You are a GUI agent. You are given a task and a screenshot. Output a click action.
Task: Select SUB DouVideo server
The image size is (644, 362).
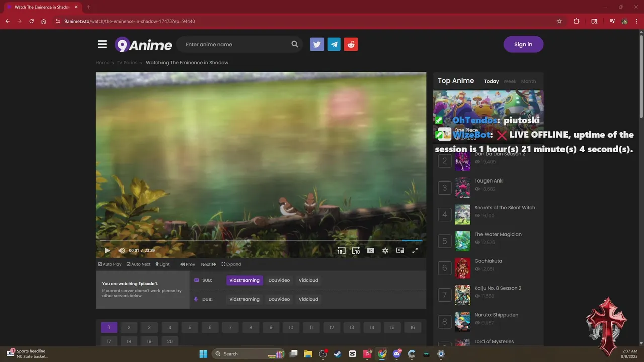coord(279,280)
